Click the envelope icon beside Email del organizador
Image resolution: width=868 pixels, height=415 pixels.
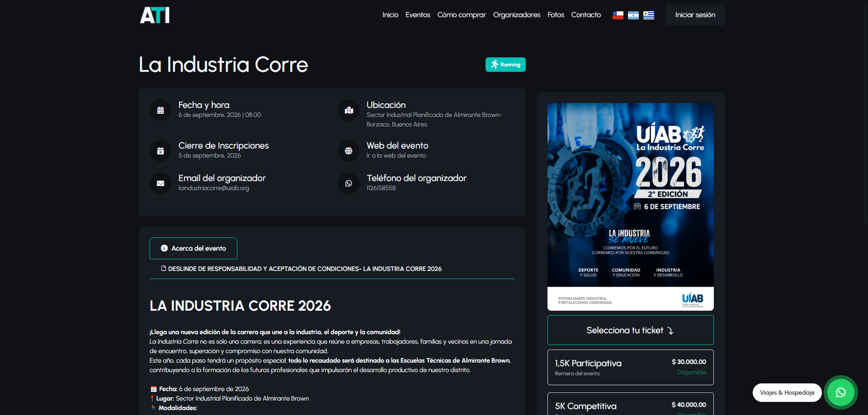pyautogui.click(x=160, y=183)
